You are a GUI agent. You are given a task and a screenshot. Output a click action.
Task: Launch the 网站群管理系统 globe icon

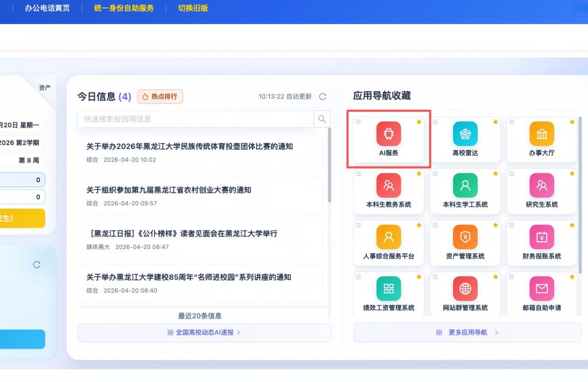coord(465,288)
